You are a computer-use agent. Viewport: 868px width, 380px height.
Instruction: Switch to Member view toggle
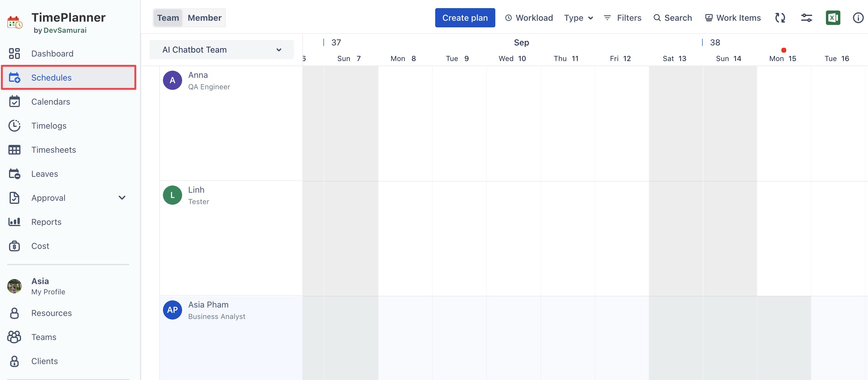pyautogui.click(x=205, y=18)
